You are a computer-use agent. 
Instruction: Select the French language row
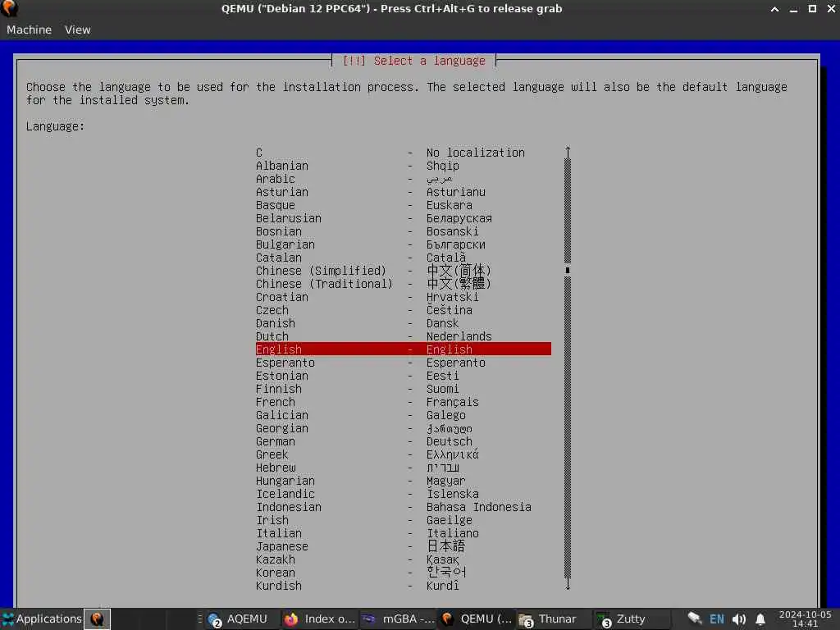pyautogui.click(x=404, y=402)
